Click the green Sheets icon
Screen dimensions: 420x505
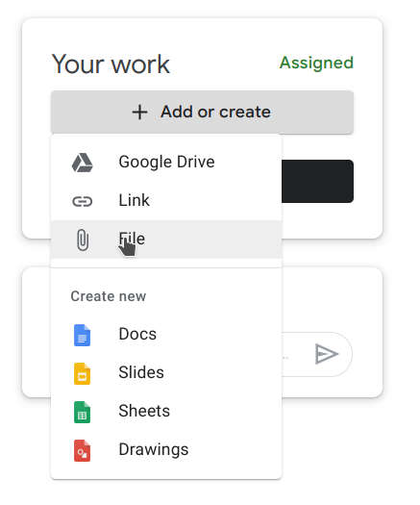tap(82, 412)
